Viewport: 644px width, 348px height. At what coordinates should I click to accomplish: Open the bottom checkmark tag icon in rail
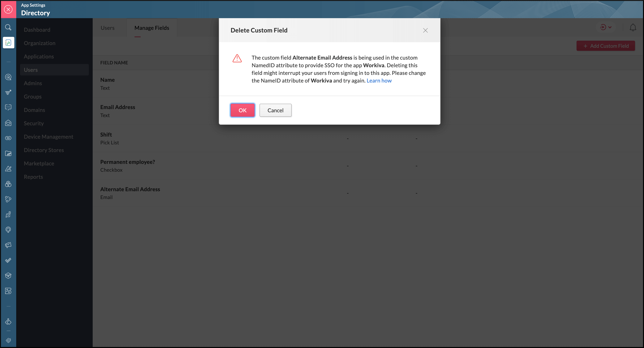8,341
